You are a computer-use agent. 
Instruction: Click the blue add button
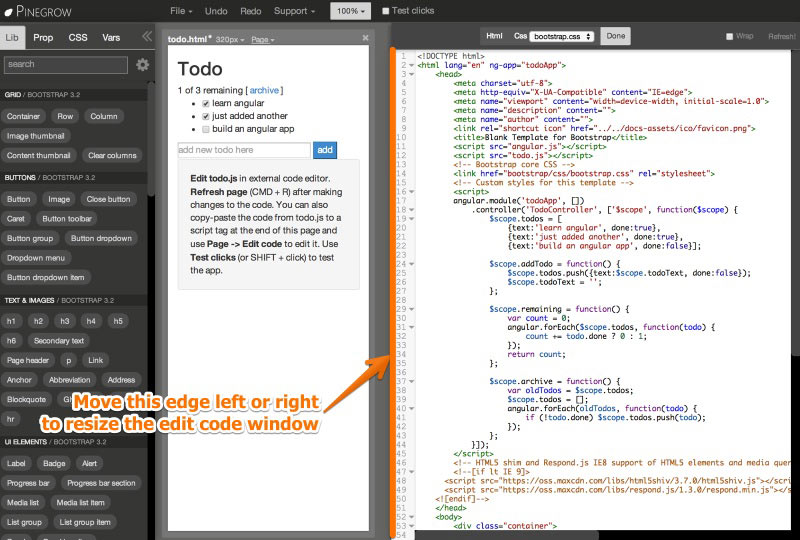pos(325,150)
